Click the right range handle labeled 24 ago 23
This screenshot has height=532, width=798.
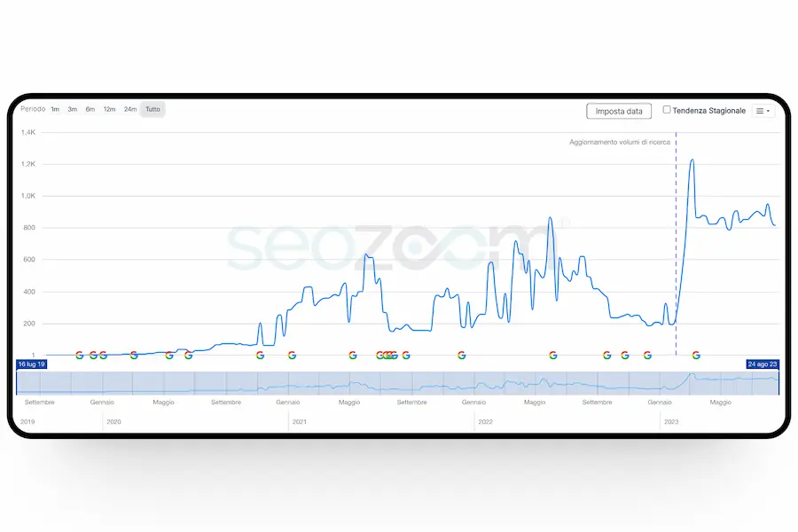pyautogui.click(x=763, y=364)
